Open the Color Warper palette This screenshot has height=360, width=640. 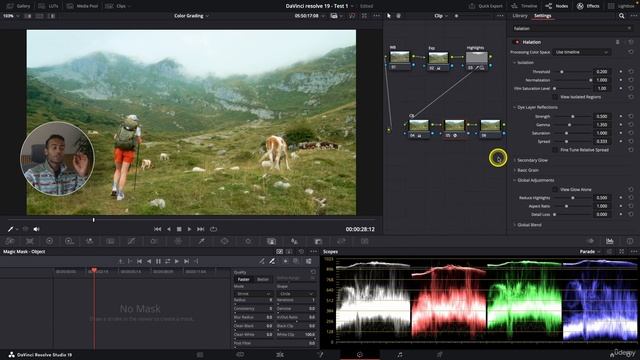(178, 242)
